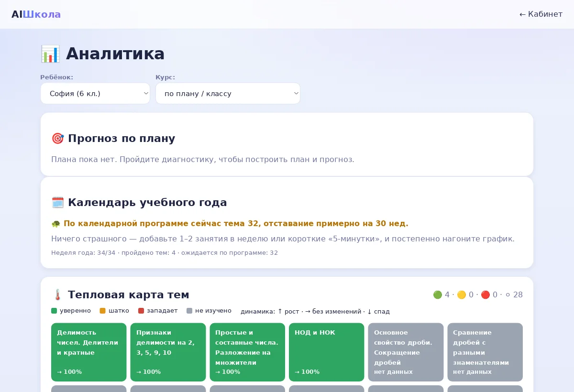Click the Календарь учебного года heading
This screenshot has height=392, width=574.
[x=147, y=203]
